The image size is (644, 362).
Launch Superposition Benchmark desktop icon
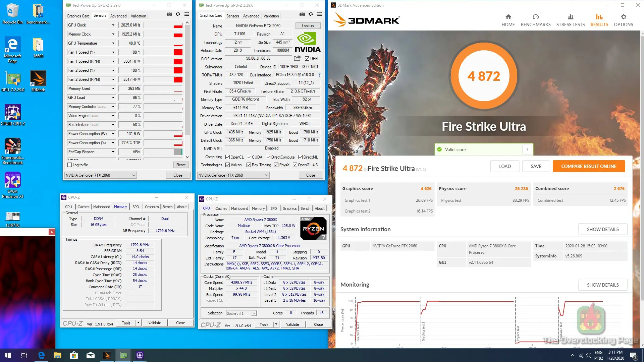(13, 151)
